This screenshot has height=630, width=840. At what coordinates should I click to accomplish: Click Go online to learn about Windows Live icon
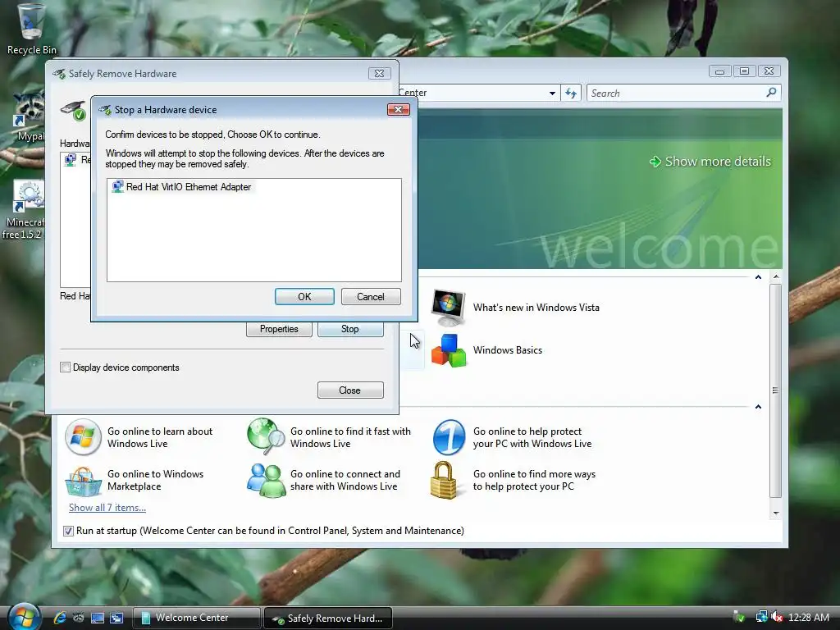[83, 437]
